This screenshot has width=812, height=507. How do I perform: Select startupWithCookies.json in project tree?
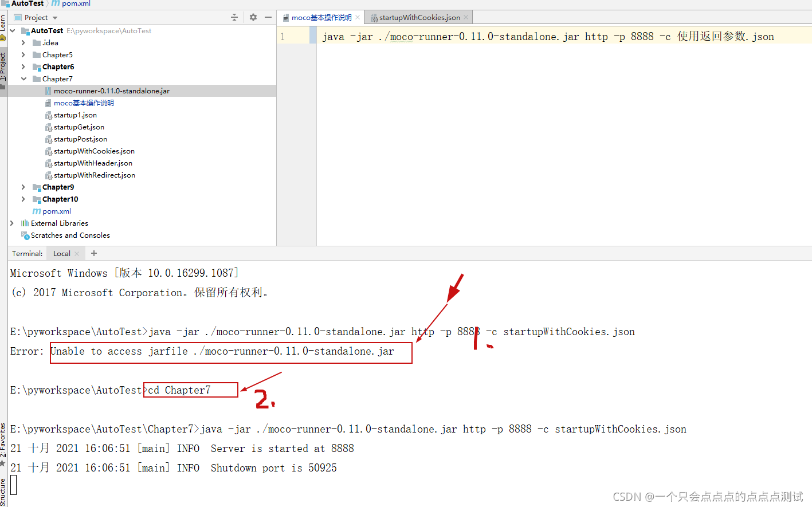point(94,151)
